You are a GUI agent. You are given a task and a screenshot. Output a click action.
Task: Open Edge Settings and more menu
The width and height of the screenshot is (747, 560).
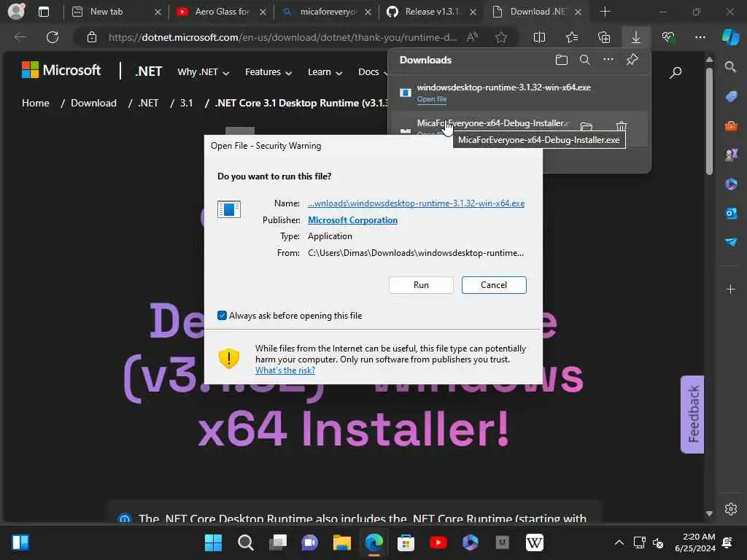pos(700,37)
